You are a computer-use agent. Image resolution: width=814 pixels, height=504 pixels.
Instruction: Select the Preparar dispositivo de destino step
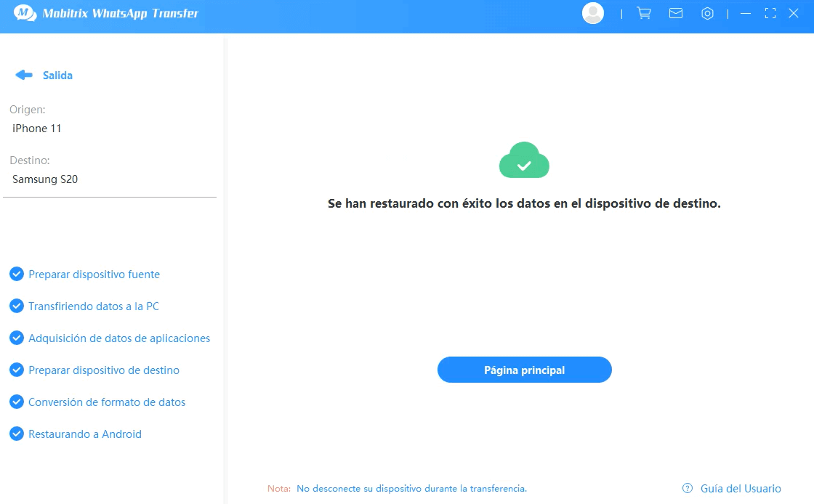point(104,370)
